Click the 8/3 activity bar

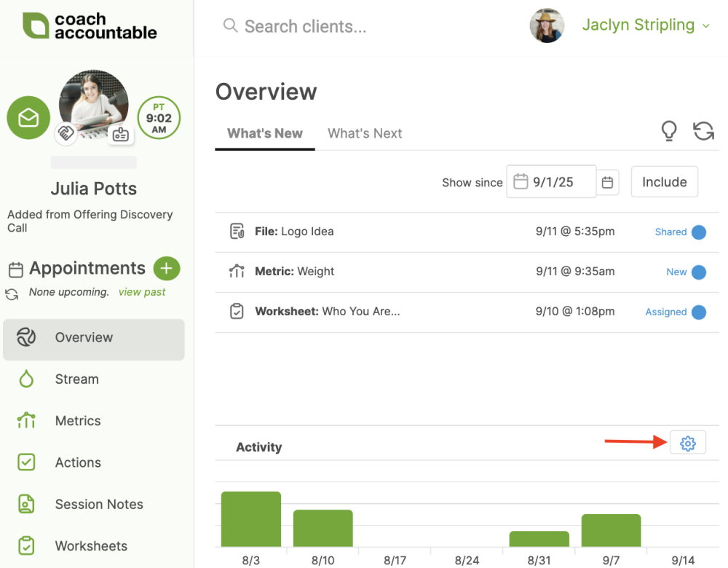coord(250,519)
